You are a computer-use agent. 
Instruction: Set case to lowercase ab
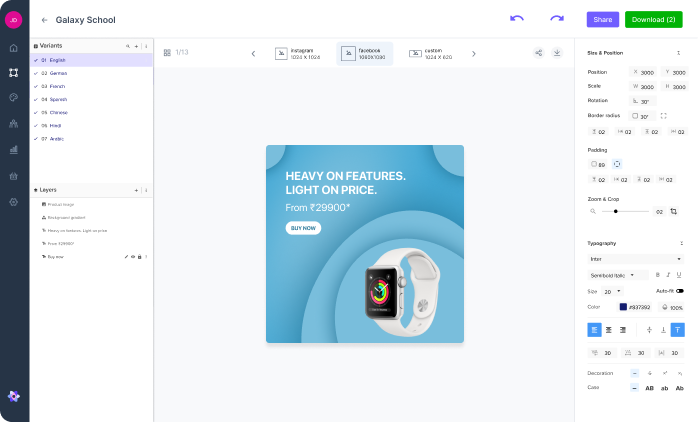(665, 388)
